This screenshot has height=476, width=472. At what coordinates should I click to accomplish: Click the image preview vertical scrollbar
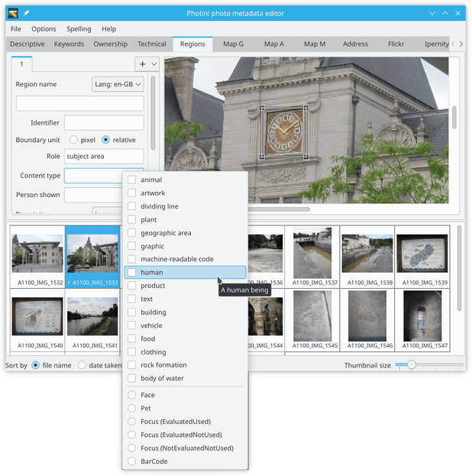pos(454,118)
